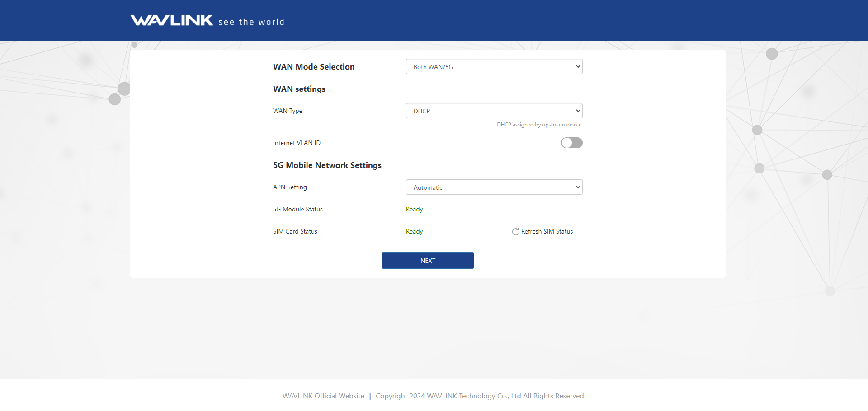Viewport: 868px width, 411px height.
Task: Click the 5G Mobile Network Settings heading
Action: click(x=327, y=165)
